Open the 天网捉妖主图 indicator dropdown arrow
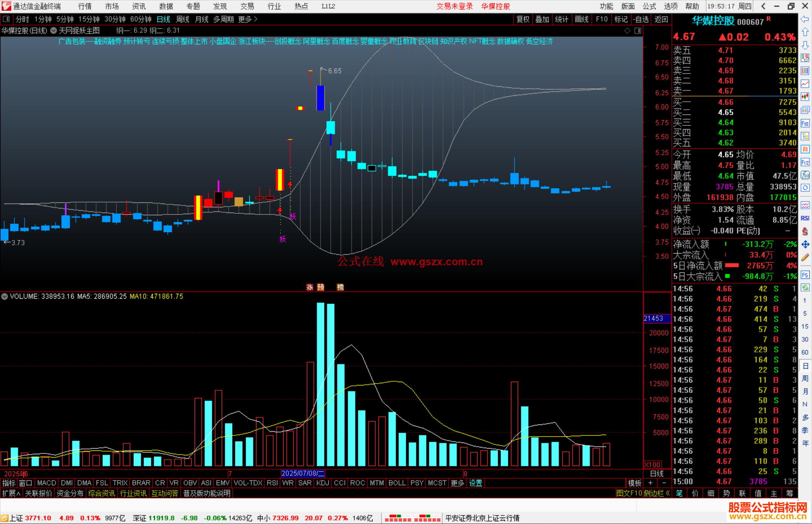The width and height of the screenshot is (812, 524). click(54, 31)
